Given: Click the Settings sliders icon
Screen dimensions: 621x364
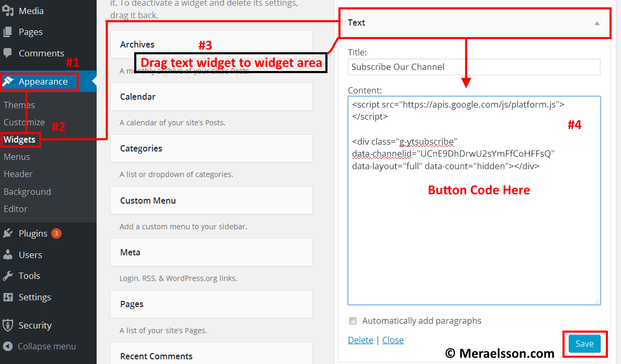Looking at the screenshot, I should [x=7, y=297].
